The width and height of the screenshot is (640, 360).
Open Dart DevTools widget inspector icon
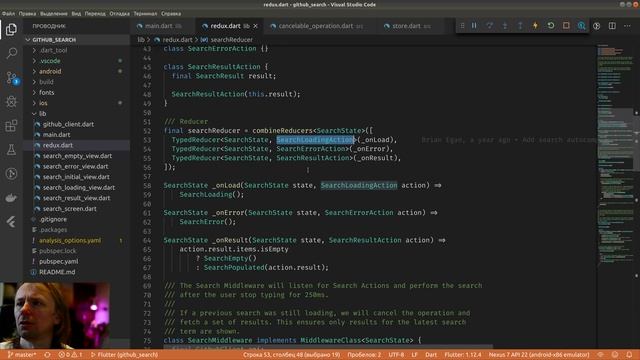pyautogui.click(x=581, y=26)
